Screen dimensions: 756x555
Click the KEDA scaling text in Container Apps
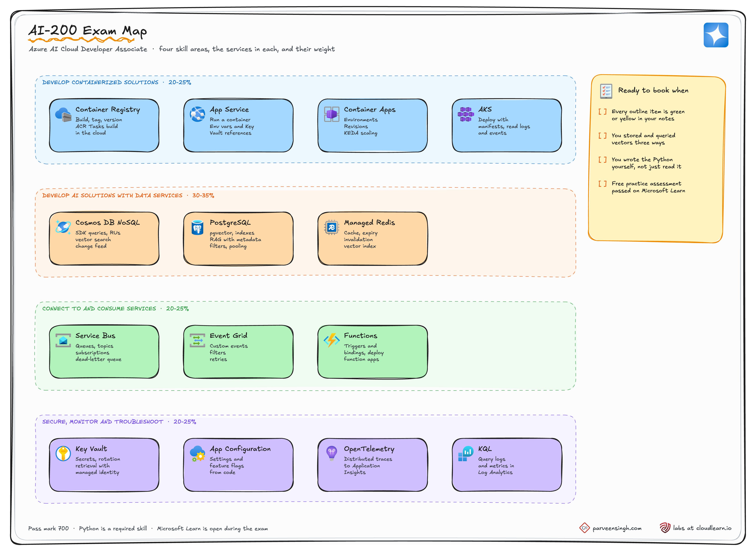tap(361, 133)
